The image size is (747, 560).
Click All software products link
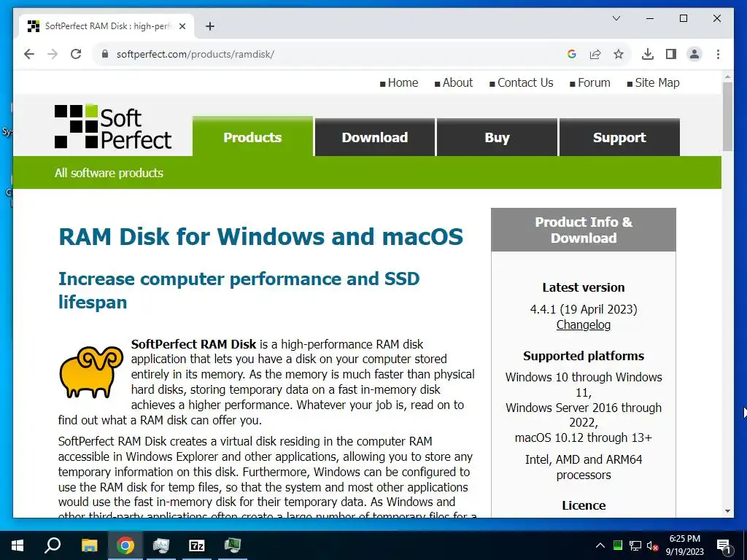(109, 173)
